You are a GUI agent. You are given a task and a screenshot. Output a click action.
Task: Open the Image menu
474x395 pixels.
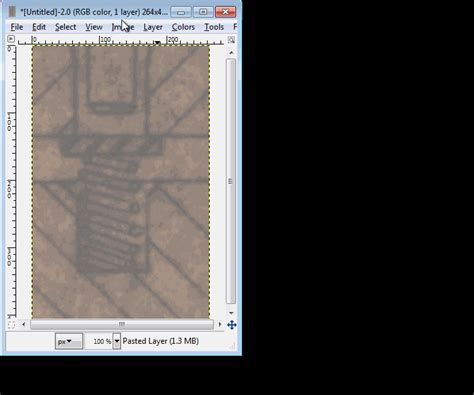click(x=123, y=27)
